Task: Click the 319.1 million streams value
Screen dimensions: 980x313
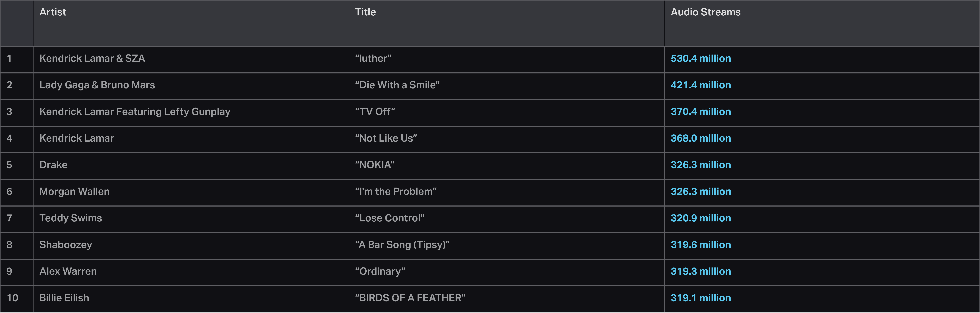Action: coord(700,298)
